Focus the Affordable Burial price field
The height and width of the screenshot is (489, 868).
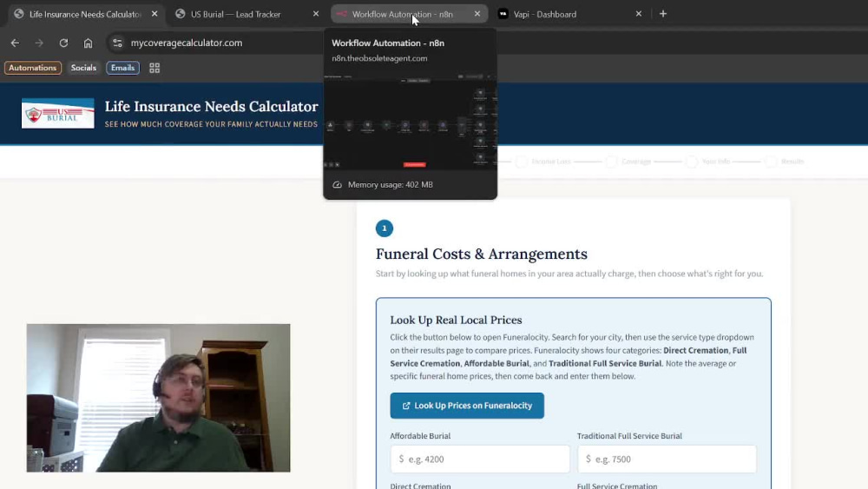click(479, 459)
